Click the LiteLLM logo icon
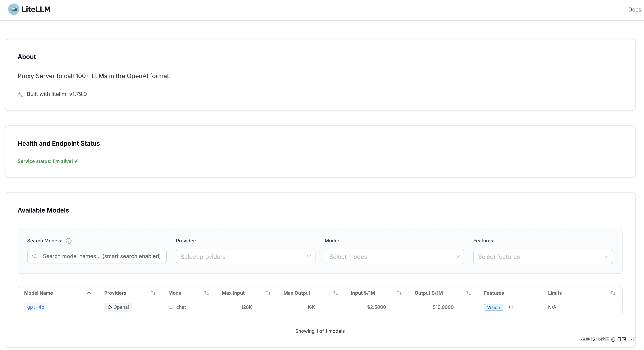644x350 pixels. pos(14,9)
